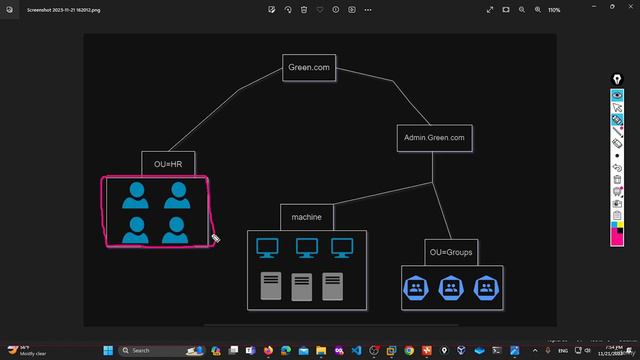Image resolution: width=640 pixels, height=360 pixels.
Task: Show file info for the screenshot
Action: click(x=336, y=10)
